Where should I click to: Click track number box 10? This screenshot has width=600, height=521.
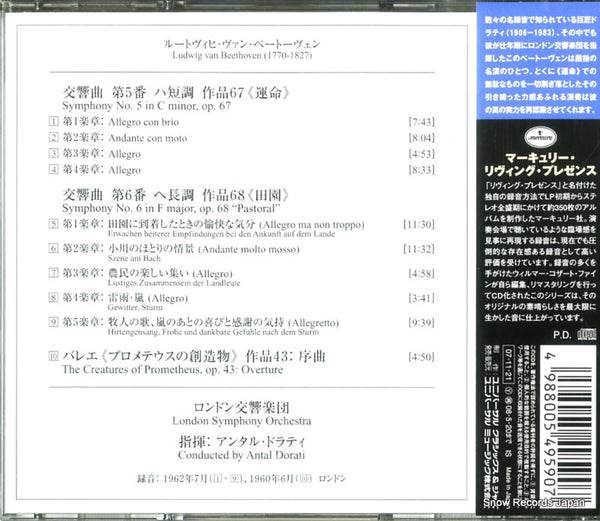coord(54,357)
